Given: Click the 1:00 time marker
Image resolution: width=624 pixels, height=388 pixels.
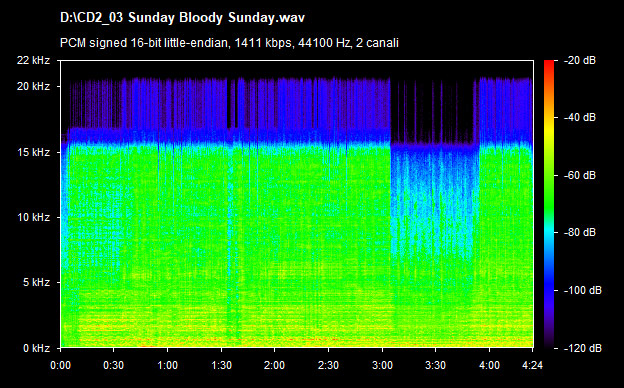Looking at the screenshot, I should click(x=168, y=365).
